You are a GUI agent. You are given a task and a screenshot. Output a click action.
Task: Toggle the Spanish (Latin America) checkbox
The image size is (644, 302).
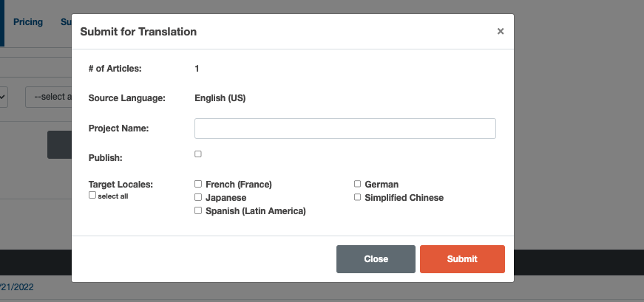click(198, 210)
